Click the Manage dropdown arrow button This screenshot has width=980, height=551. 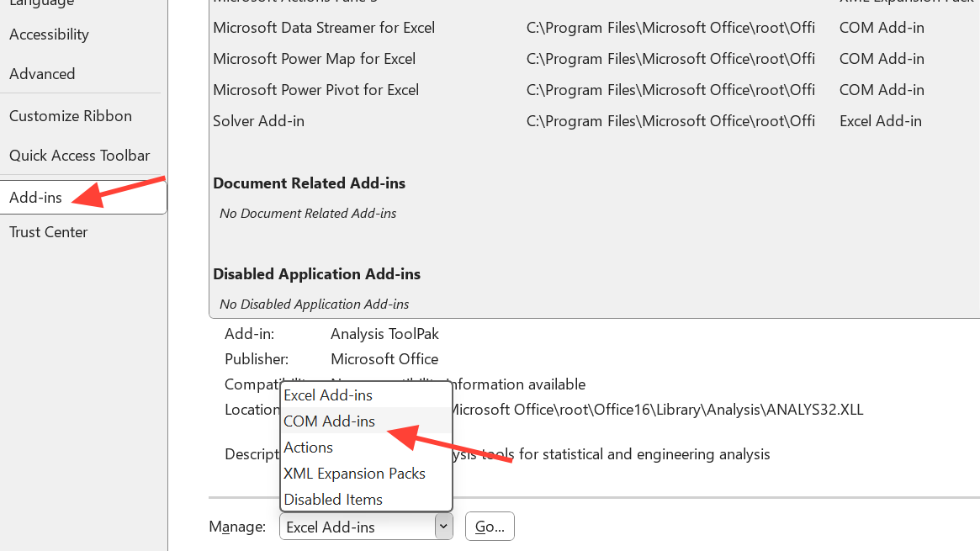pos(443,527)
